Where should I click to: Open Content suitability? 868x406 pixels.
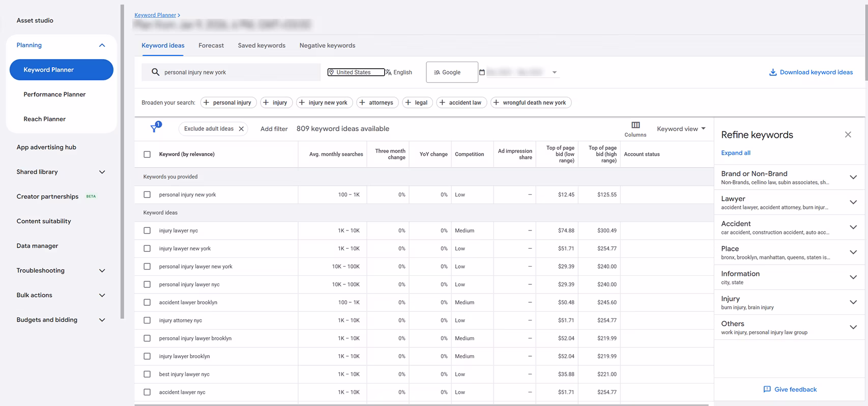tap(44, 221)
